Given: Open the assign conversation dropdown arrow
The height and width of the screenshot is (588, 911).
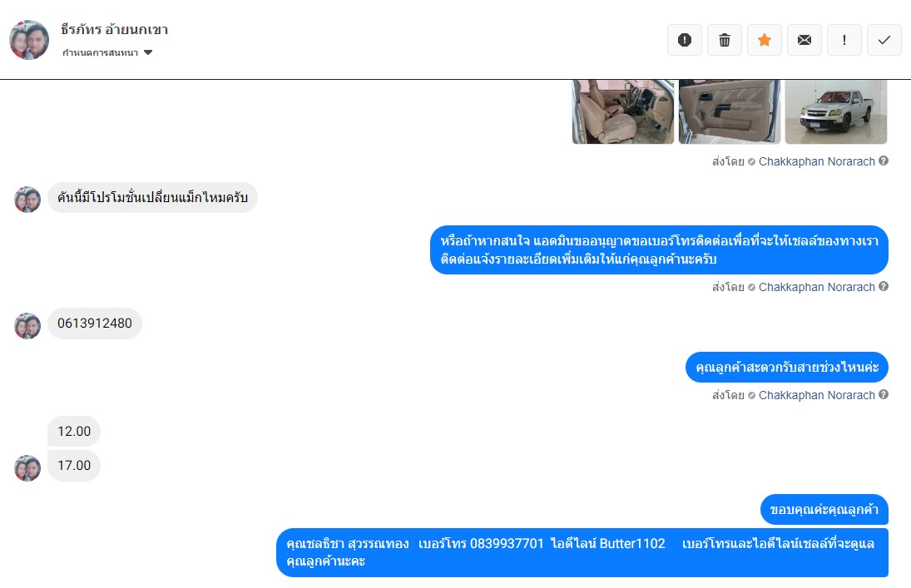Looking at the screenshot, I should [x=148, y=52].
